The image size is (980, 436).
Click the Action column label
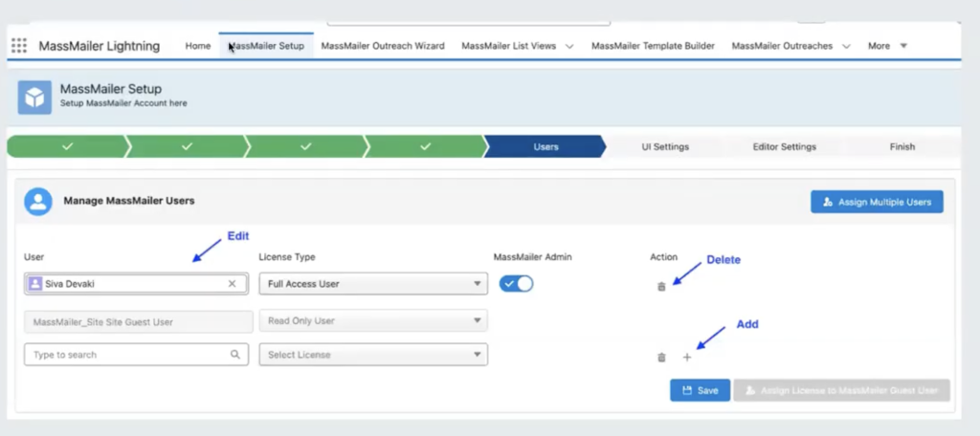pyautogui.click(x=664, y=257)
